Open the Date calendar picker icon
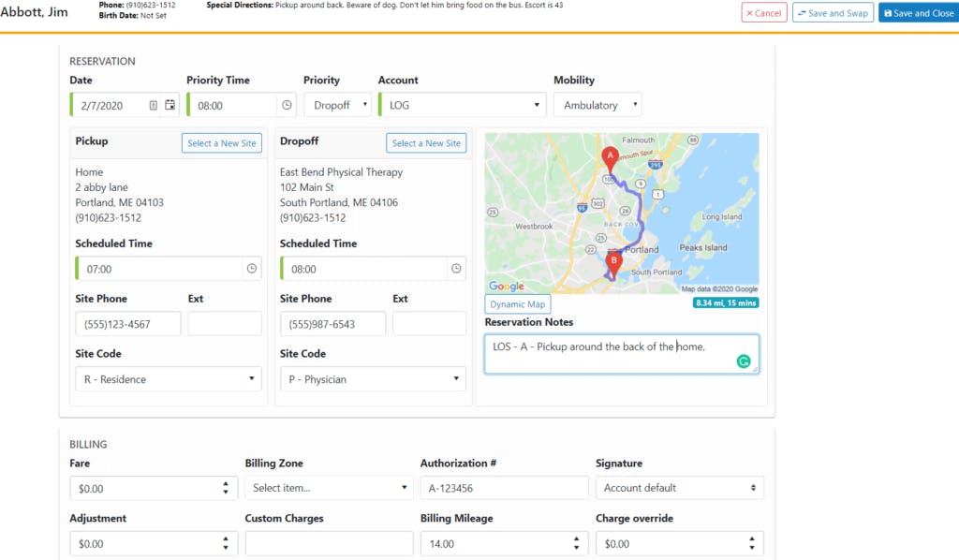 coord(170,106)
